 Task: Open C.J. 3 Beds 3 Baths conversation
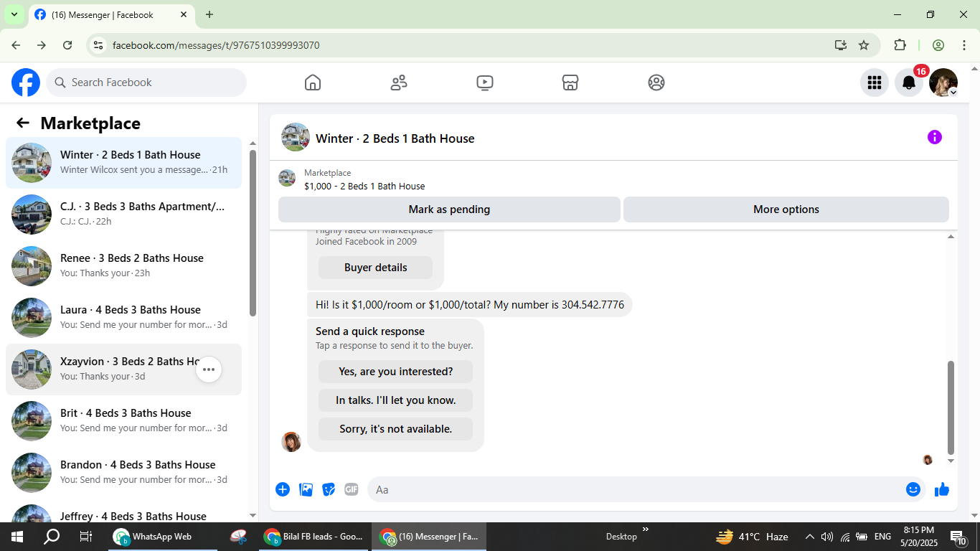[123, 215]
